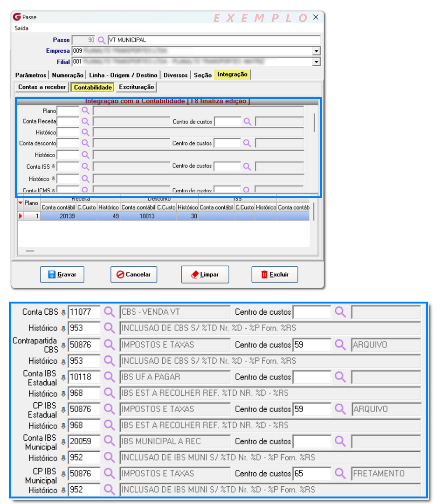The image size is (441, 504).
Task: Open Histórico search magnifier below Conta Receita
Action: (x=85, y=132)
